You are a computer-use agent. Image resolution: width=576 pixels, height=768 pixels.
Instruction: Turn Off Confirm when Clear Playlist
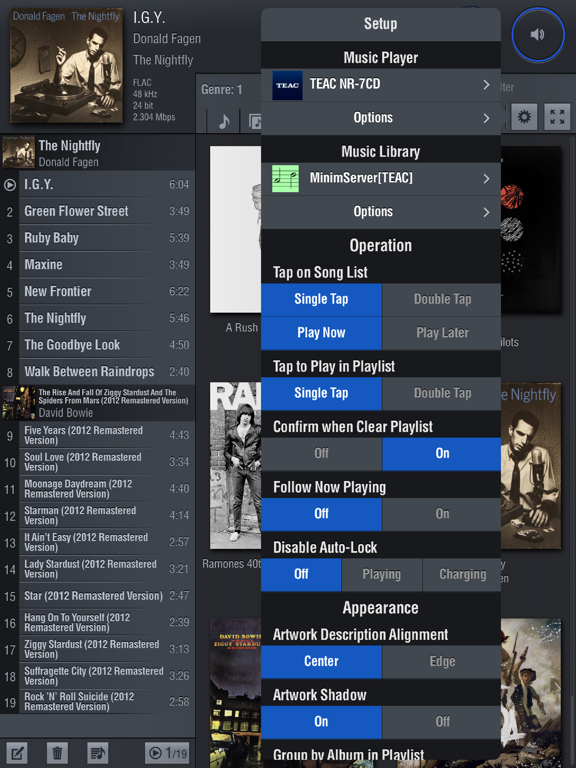[321, 454]
